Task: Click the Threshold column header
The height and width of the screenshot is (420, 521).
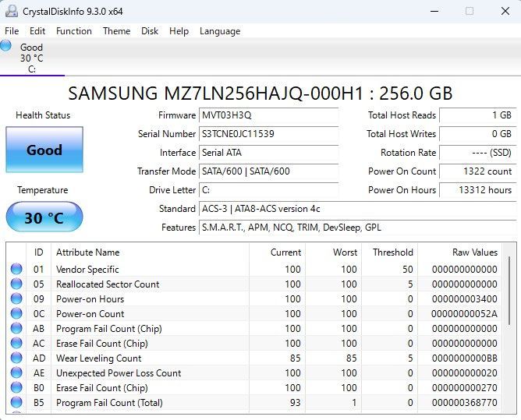Action: [x=389, y=252]
